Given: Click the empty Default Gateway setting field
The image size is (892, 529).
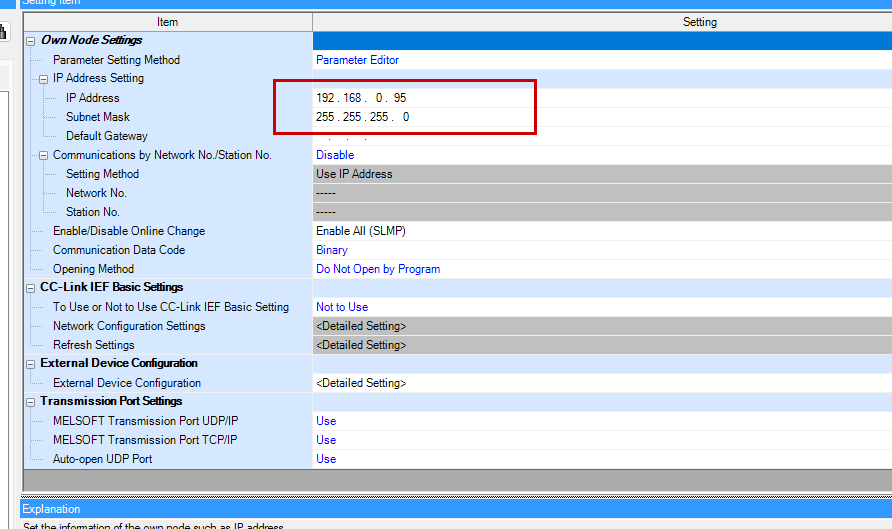Looking at the screenshot, I should click(500, 136).
